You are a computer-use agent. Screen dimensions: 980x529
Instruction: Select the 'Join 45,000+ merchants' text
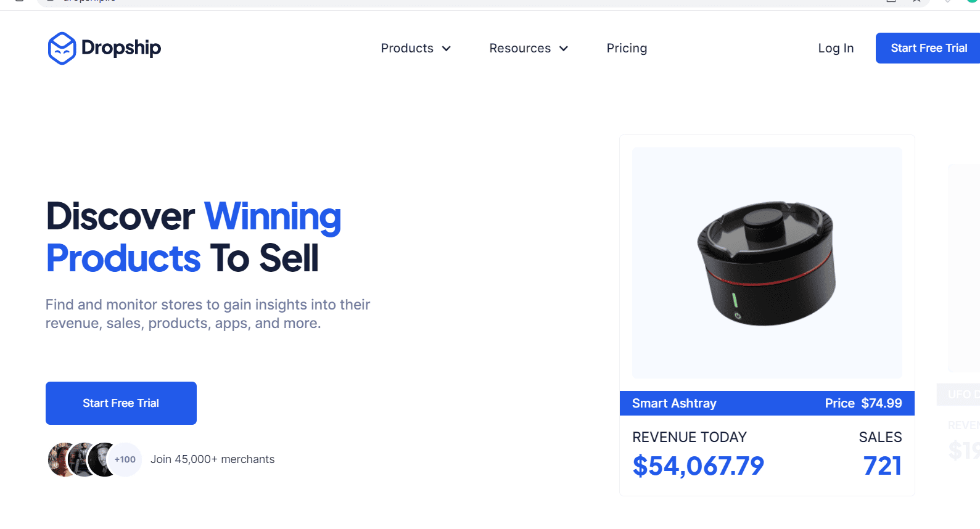pyautogui.click(x=212, y=459)
